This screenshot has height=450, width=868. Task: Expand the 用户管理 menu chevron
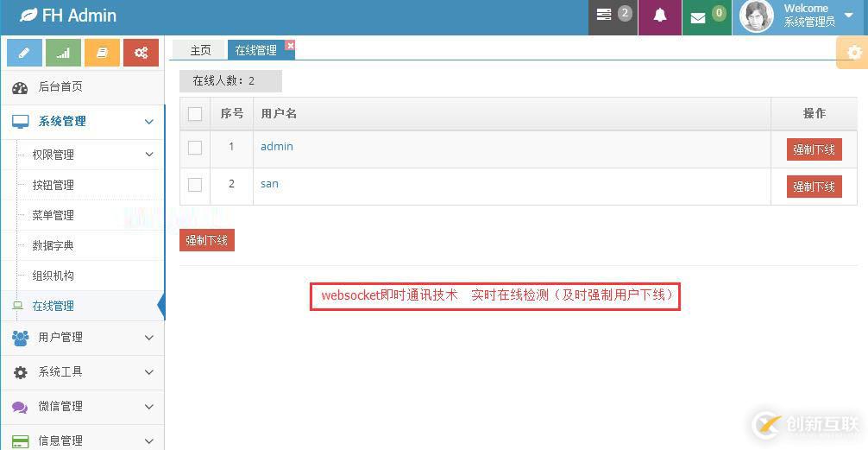pyautogui.click(x=149, y=338)
